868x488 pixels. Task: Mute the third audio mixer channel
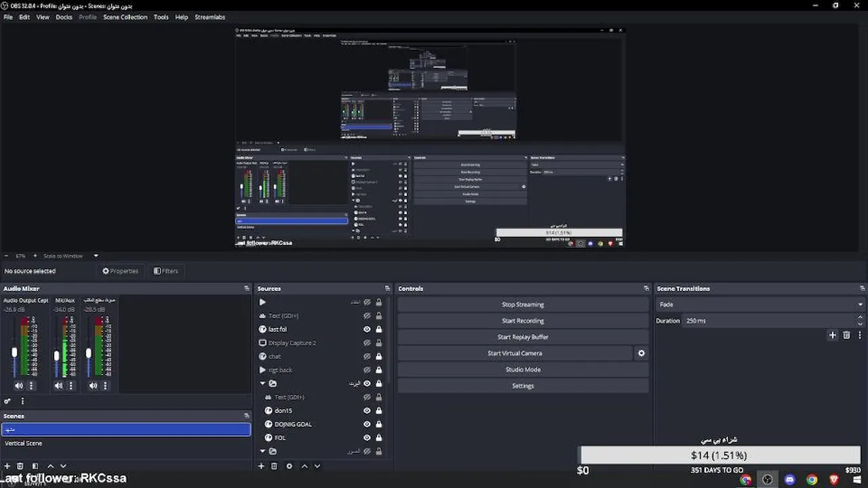(x=93, y=386)
